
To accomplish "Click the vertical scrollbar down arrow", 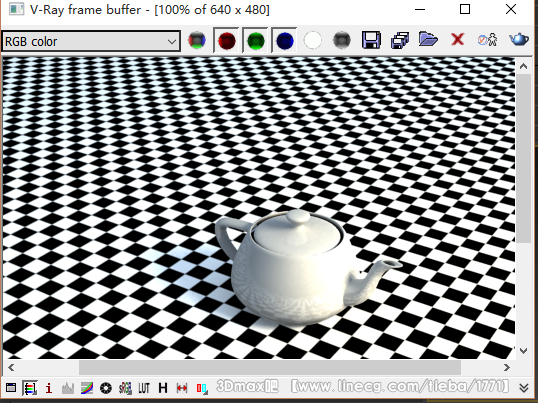I will tap(523, 351).
